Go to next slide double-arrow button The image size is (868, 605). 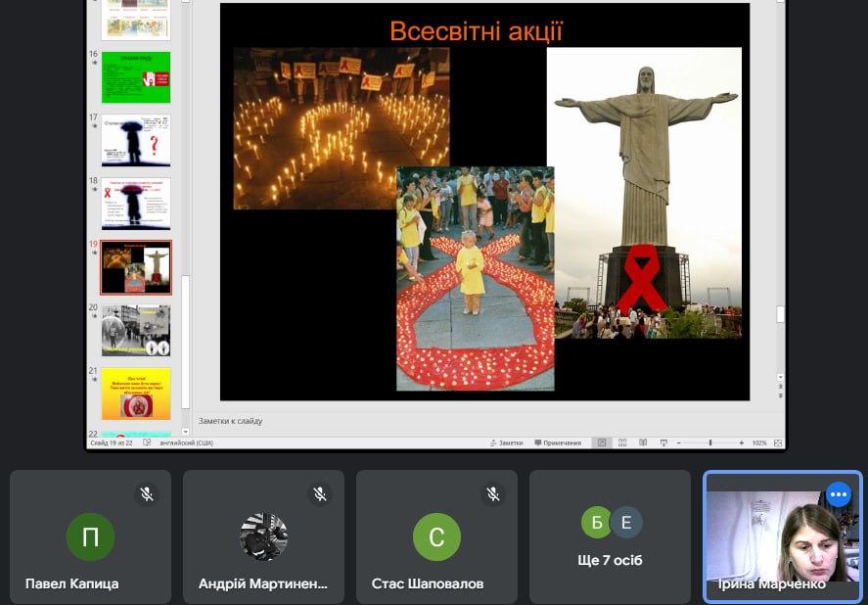tap(780, 396)
